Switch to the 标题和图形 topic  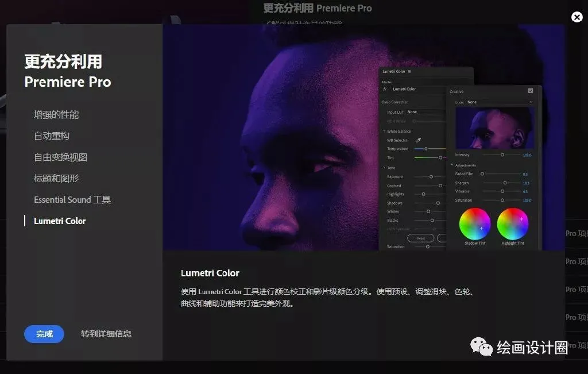pyautogui.click(x=56, y=178)
